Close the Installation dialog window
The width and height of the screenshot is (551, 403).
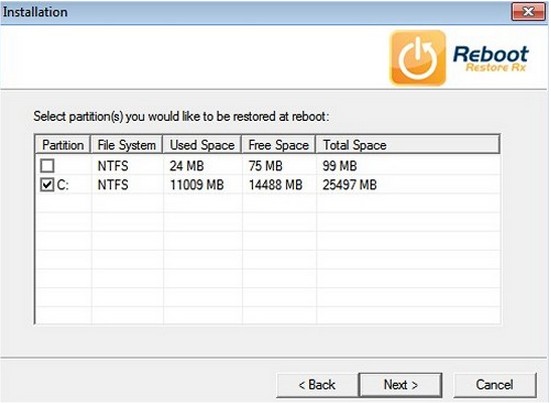(x=528, y=12)
